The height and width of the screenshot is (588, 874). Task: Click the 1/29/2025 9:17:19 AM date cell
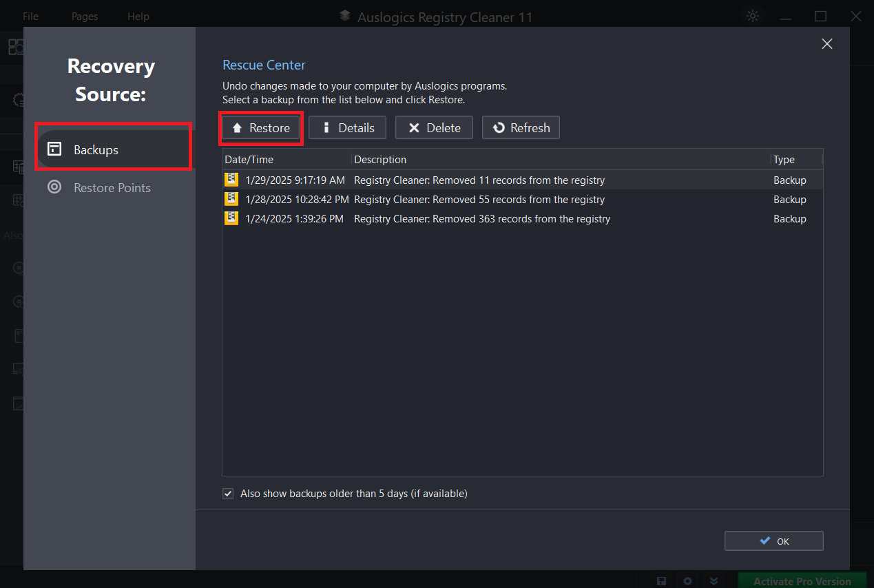[x=295, y=180]
